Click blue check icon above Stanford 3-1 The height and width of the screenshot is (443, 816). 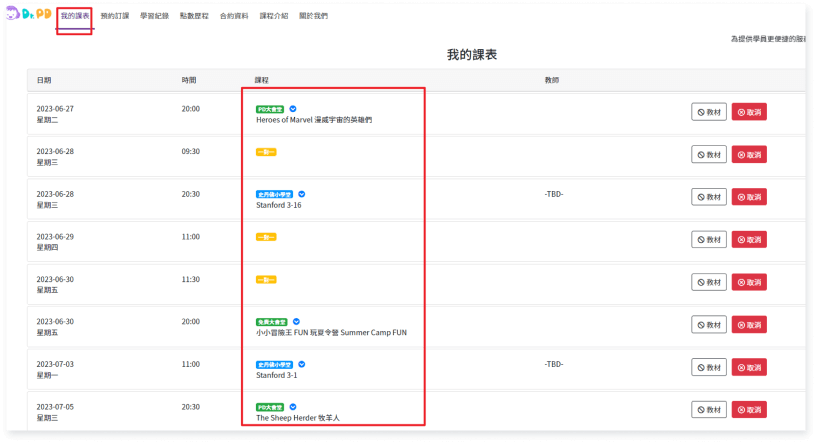click(301, 364)
